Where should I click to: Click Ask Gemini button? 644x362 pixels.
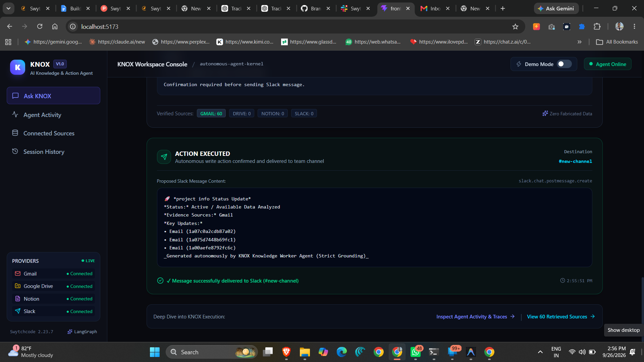point(556,8)
